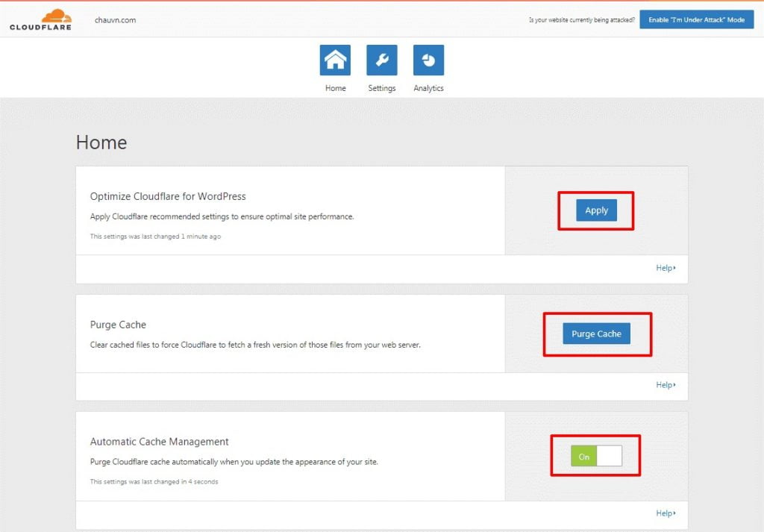Viewport: 764px width, 532px height.
Task: Click the Optimize Cloudflare for WordPress title
Action: tap(168, 196)
